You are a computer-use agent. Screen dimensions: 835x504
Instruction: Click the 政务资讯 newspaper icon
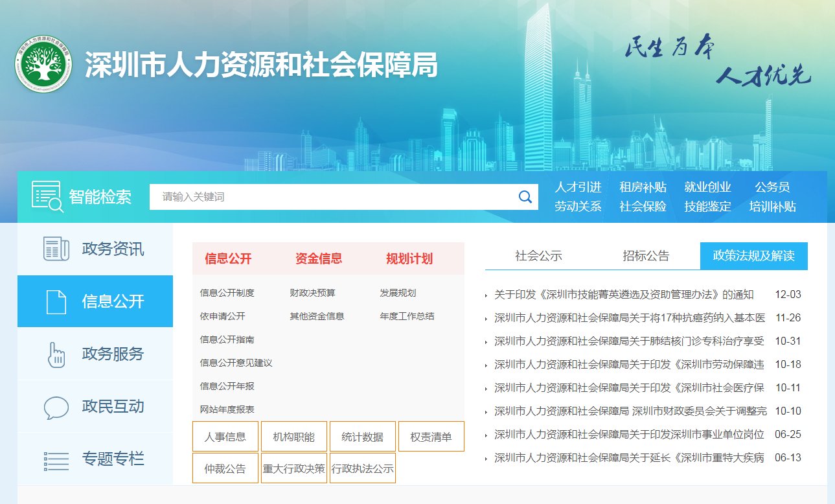tap(56, 249)
